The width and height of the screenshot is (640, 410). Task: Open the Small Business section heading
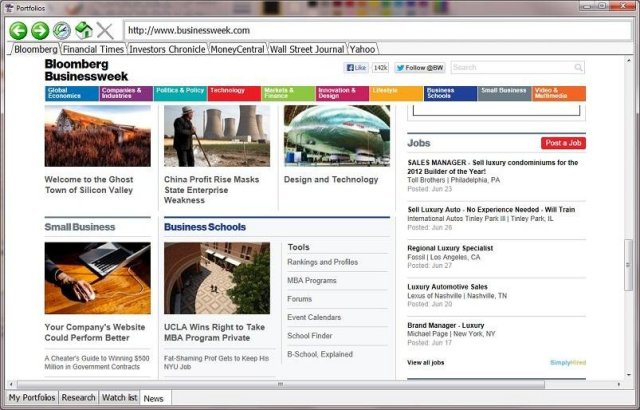click(x=80, y=227)
